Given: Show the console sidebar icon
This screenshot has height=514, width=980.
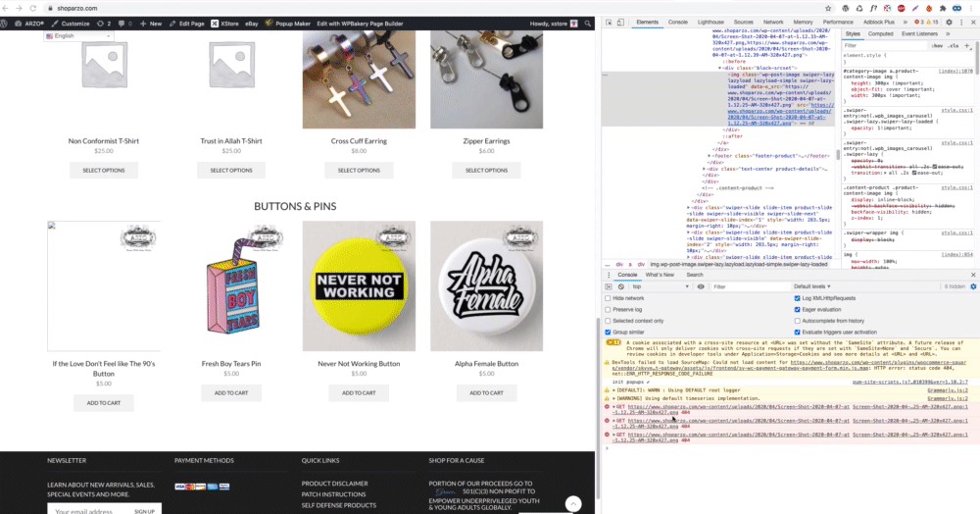Looking at the screenshot, I should [609, 286].
